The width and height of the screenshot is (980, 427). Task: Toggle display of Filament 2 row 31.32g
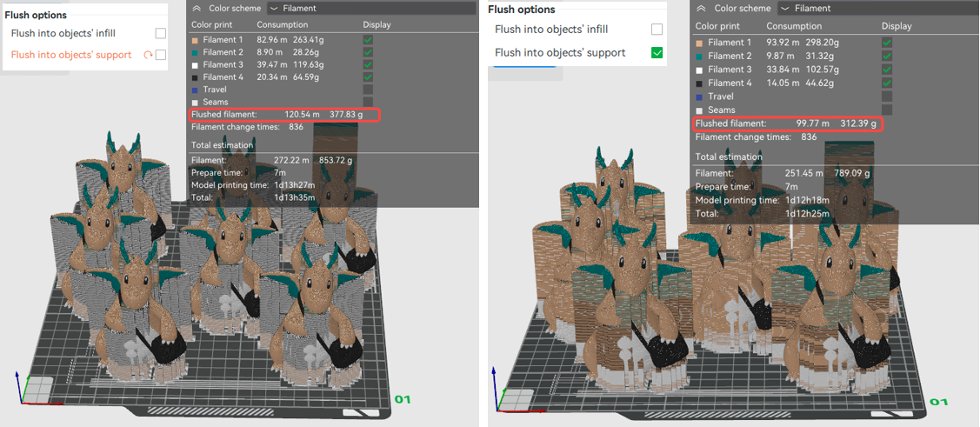pyautogui.click(x=887, y=57)
